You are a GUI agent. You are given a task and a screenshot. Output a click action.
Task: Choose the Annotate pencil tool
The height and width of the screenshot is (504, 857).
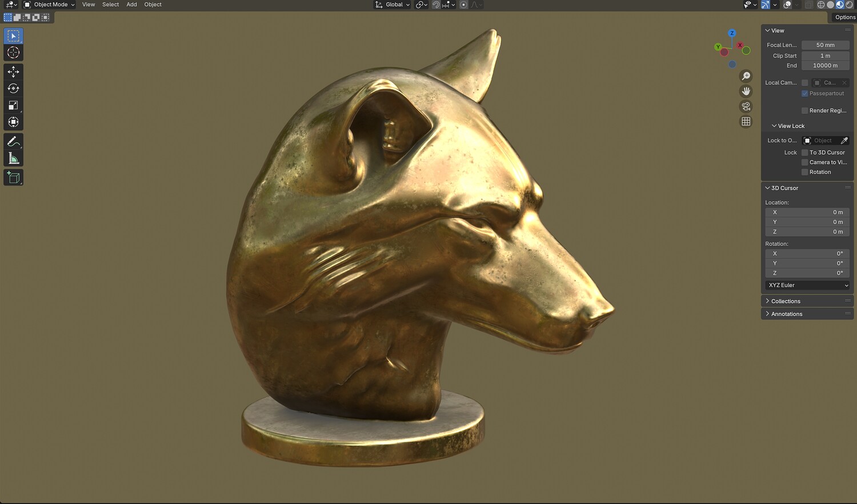13,141
